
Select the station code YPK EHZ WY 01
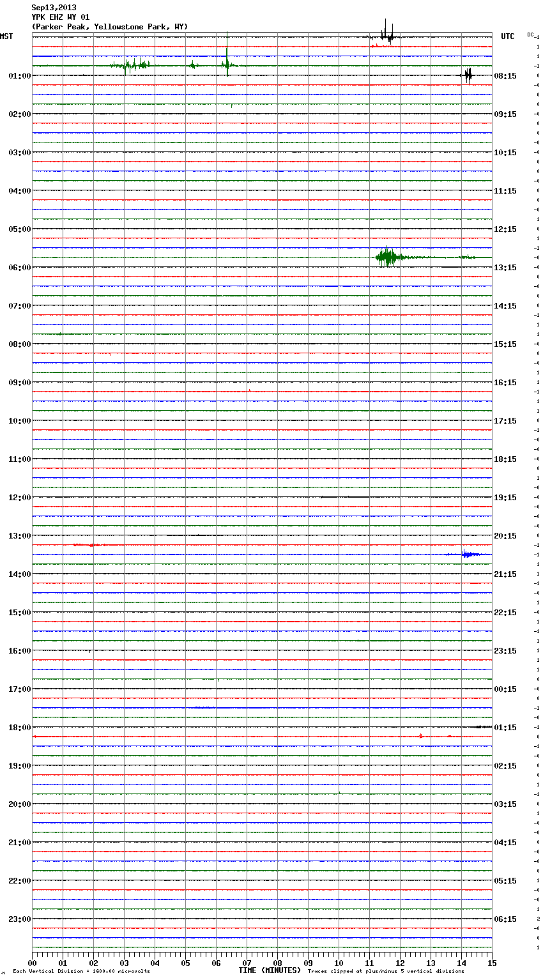[x=61, y=17]
